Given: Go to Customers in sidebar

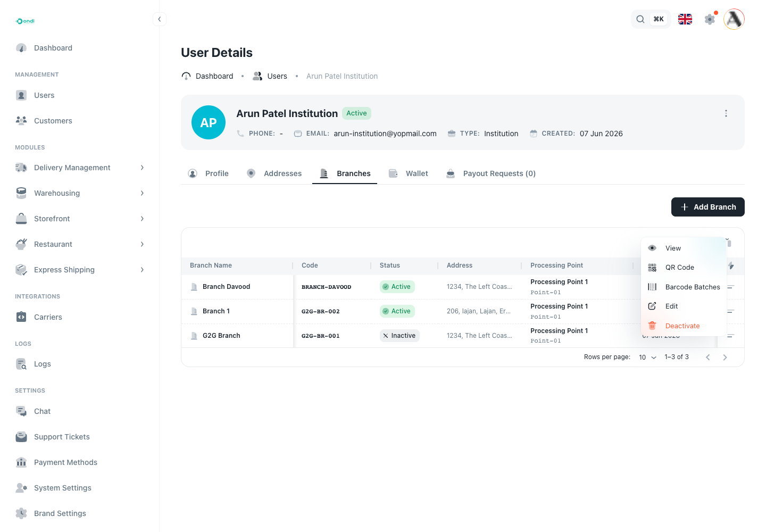Looking at the screenshot, I should [80, 121].
